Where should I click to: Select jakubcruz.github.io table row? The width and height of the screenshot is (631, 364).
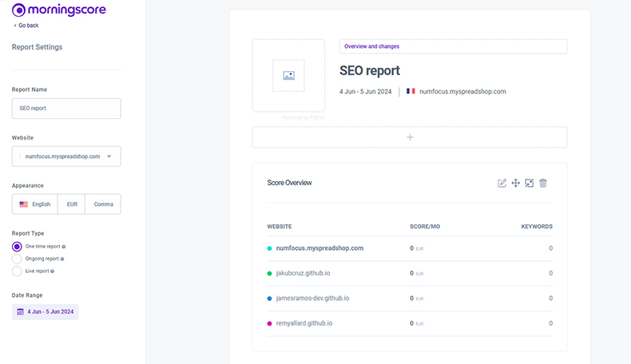tap(410, 273)
